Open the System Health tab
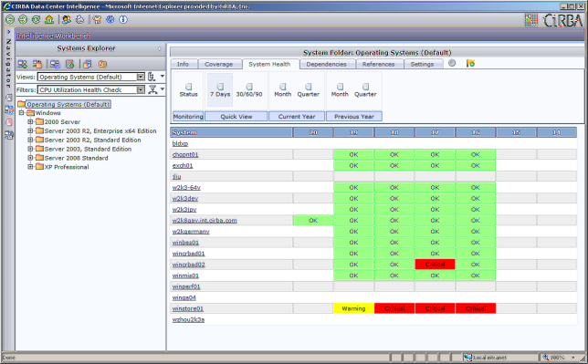Image resolution: width=588 pixels, height=364 pixels. coord(269,64)
